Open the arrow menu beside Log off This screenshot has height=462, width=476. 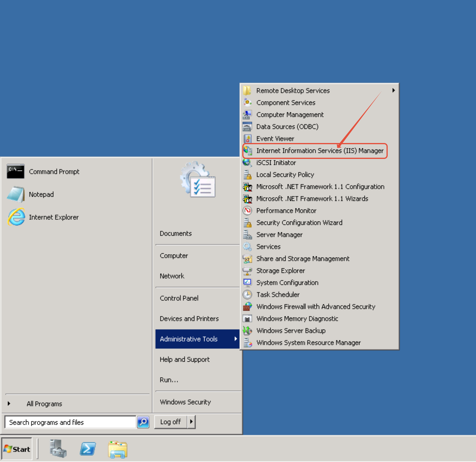191,422
